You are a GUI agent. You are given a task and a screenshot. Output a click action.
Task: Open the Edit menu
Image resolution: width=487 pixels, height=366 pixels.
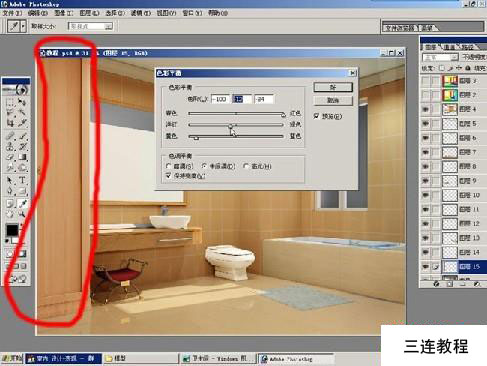(x=38, y=13)
